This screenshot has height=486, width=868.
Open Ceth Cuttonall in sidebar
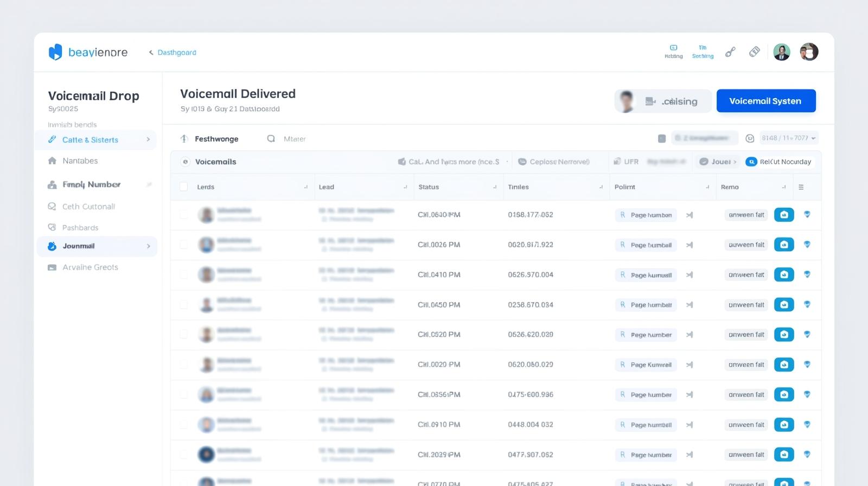coord(88,207)
